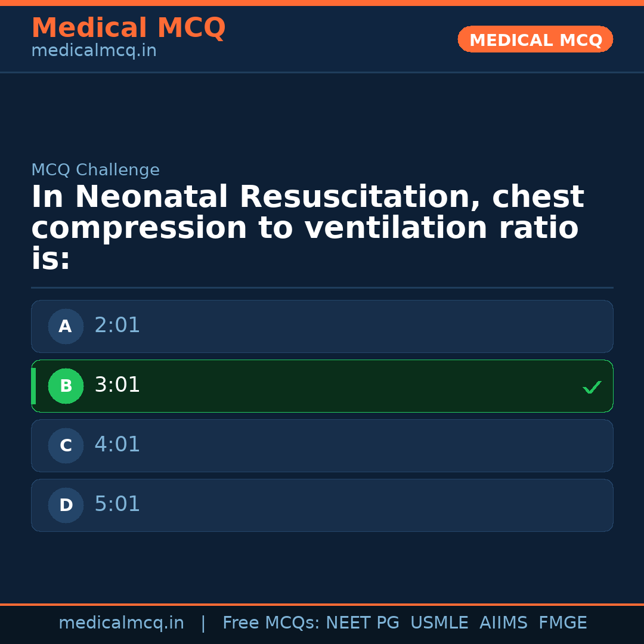Open medicalmcq.in link in the footer
Viewport: 644px width, 644px height.
[121, 623]
